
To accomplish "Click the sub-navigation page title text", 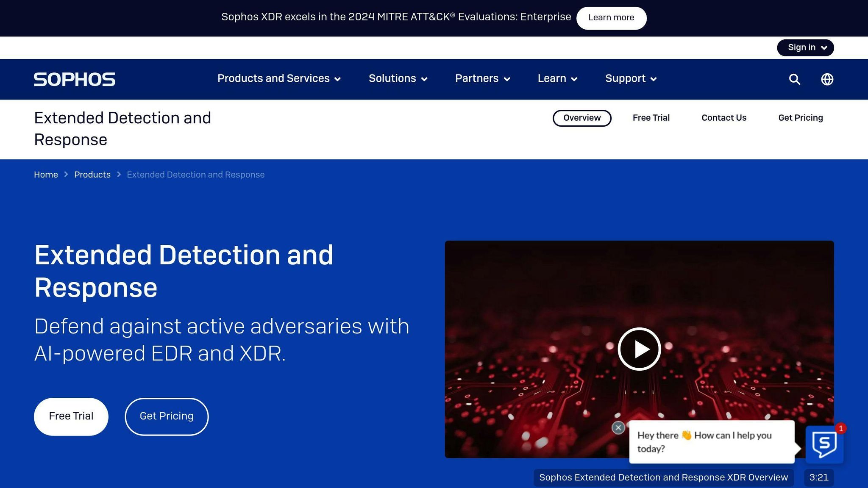I will pos(122,129).
